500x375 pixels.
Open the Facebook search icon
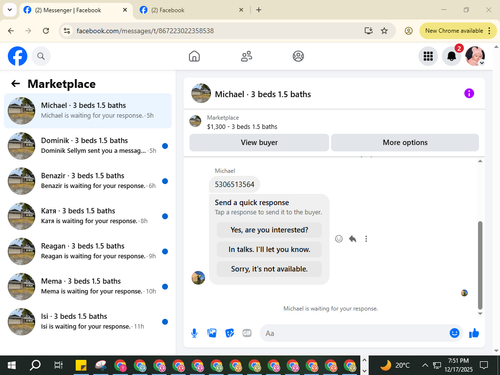41,56
